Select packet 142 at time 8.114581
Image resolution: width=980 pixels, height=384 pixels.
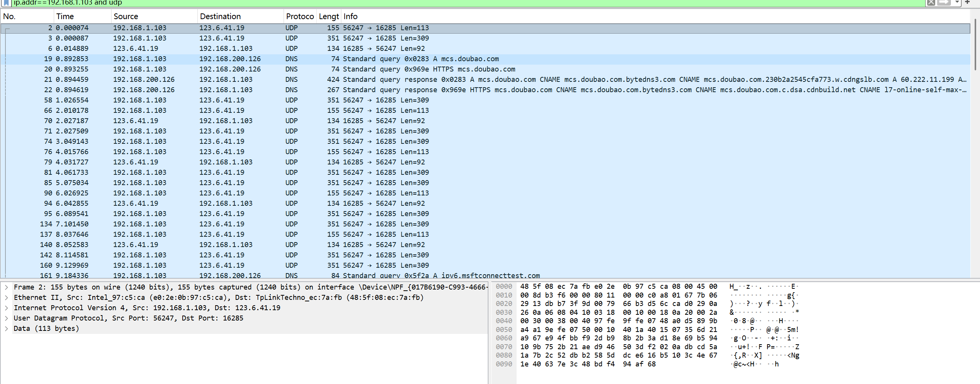coord(485,255)
